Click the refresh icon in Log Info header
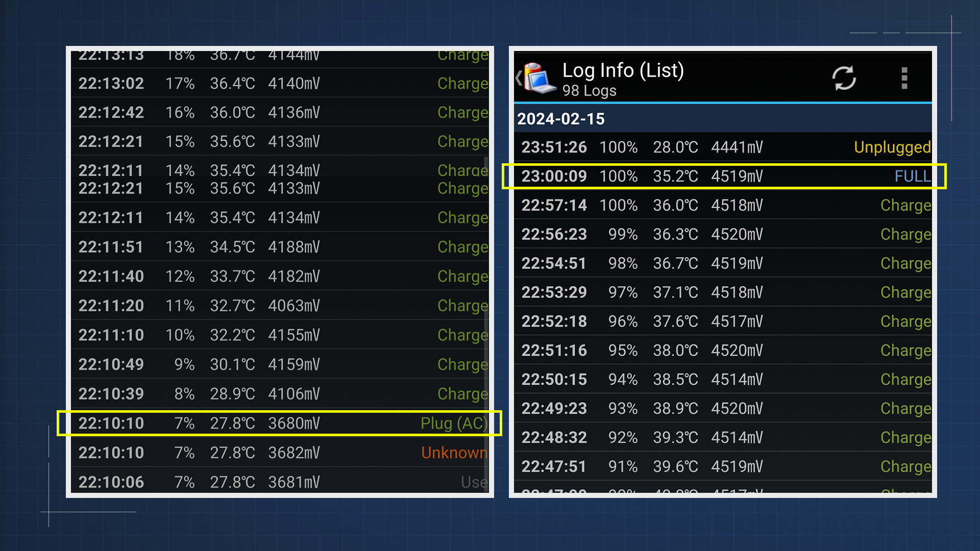 tap(844, 78)
